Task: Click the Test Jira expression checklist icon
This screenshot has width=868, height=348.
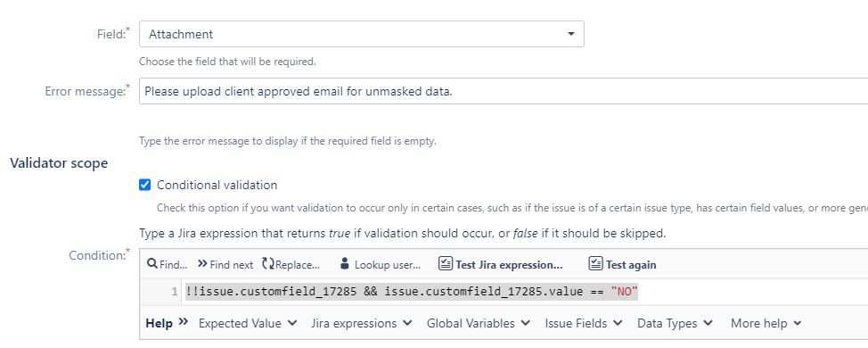Action: pos(445,264)
